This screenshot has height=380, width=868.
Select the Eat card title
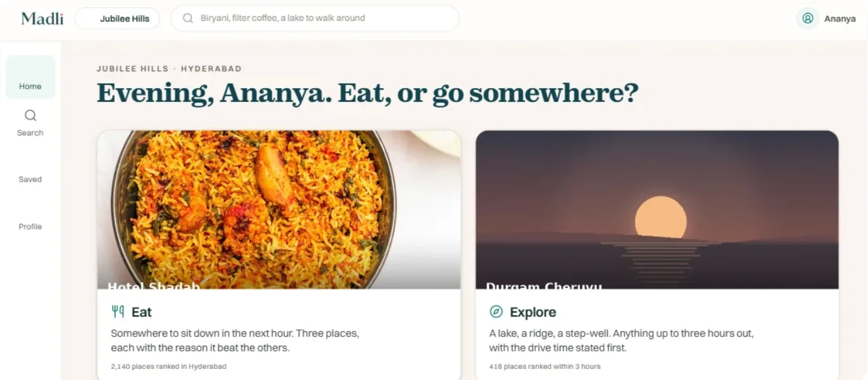141,312
